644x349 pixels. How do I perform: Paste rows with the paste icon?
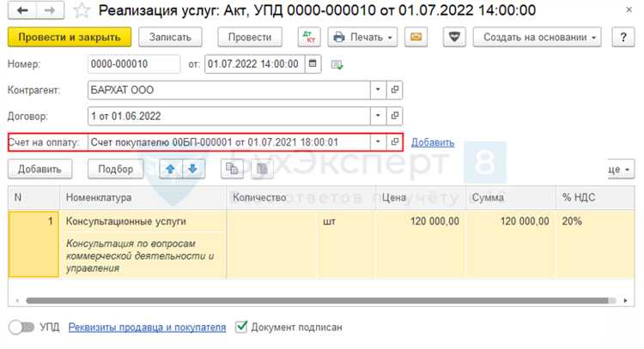tap(262, 169)
